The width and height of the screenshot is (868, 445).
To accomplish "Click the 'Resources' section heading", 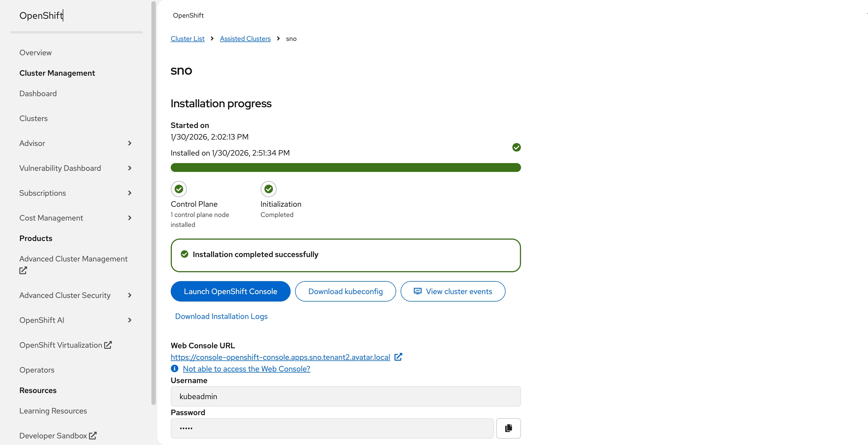I will pos(38,390).
